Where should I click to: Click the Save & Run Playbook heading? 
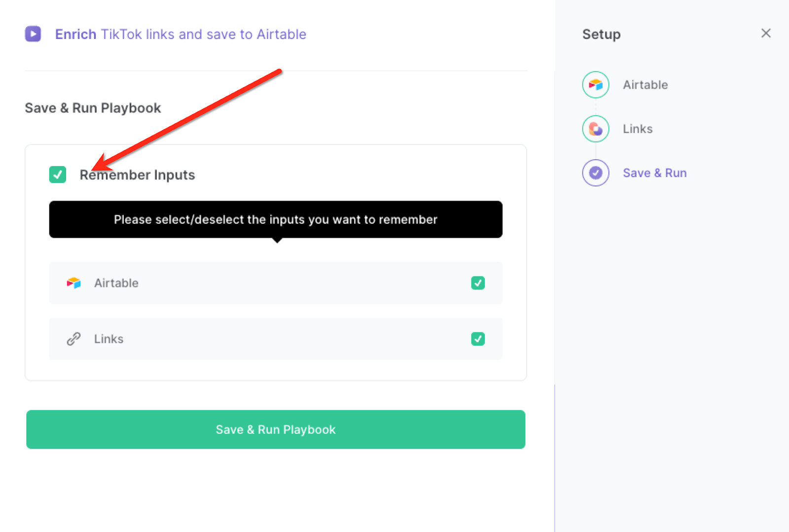pos(93,107)
